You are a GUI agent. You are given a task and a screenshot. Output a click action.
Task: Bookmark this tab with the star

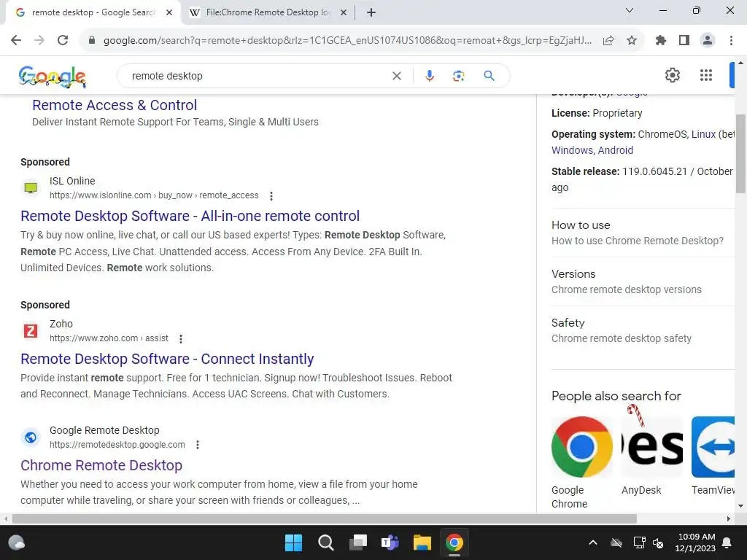[x=632, y=41]
